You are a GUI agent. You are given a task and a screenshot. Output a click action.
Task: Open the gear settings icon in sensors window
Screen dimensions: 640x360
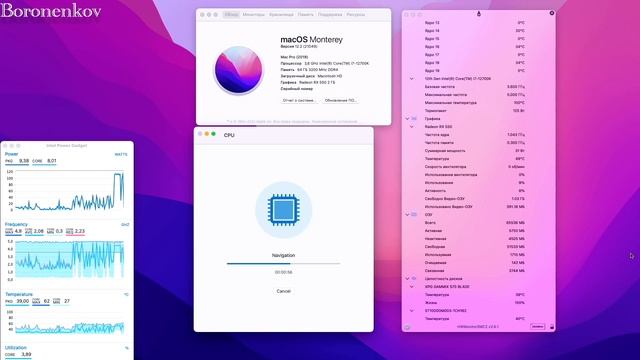[407, 327]
